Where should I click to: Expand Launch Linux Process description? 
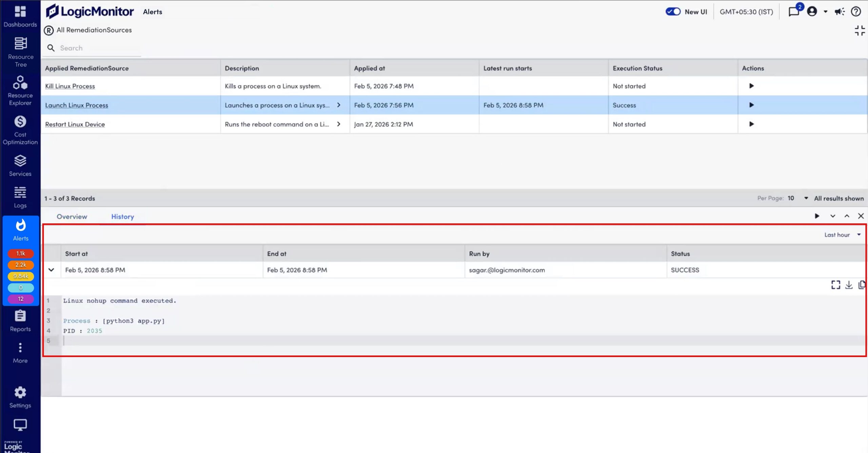point(338,105)
